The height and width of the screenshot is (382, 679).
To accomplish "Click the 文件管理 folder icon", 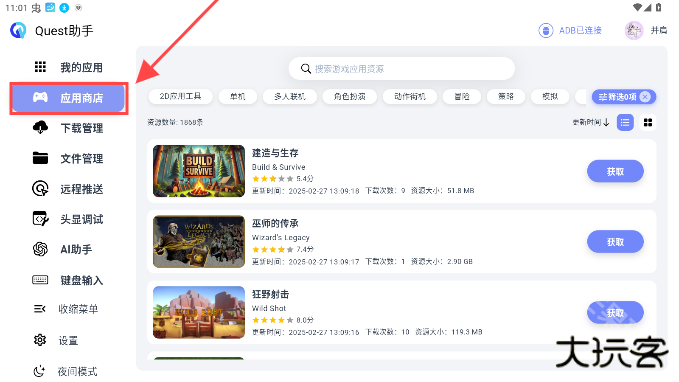I will [40, 158].
